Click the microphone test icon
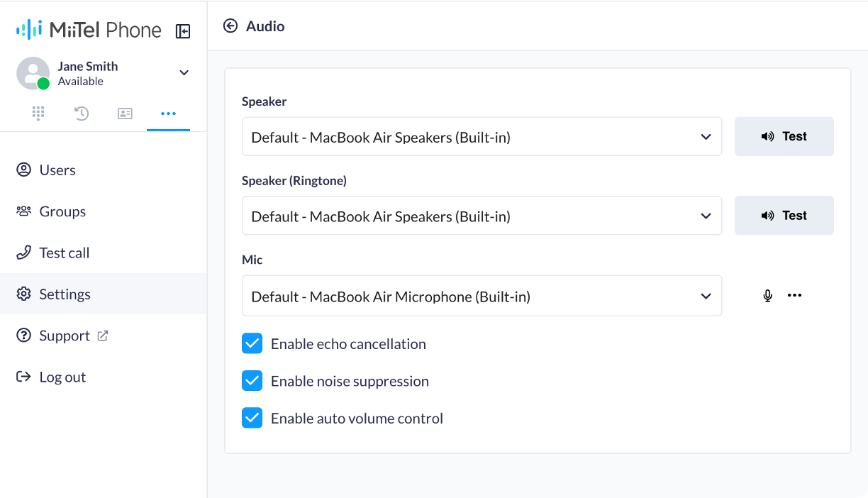 pos(767,296)
